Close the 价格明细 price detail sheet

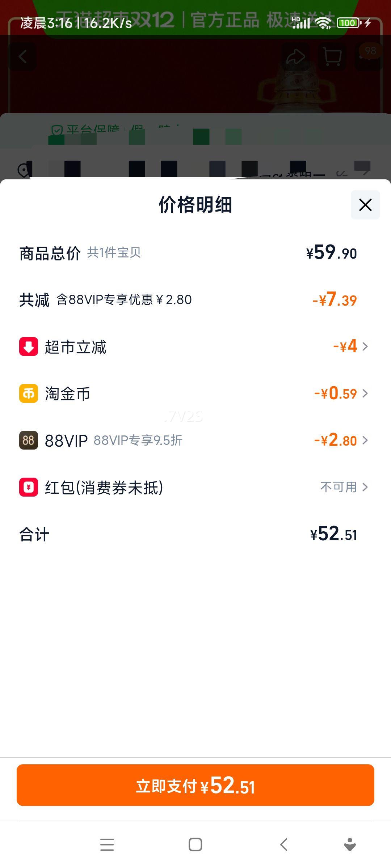point(365,205)
